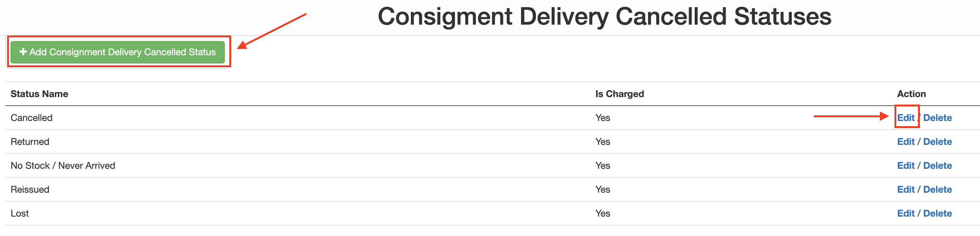Click Add Consignment Delivery Cancelled Status button

point(118,52)
